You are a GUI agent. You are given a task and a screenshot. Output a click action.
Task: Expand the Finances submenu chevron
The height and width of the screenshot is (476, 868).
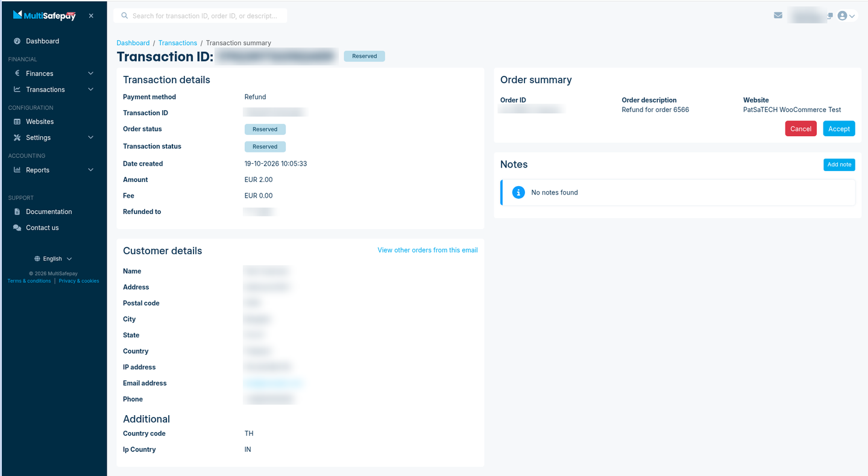point(90,74)
